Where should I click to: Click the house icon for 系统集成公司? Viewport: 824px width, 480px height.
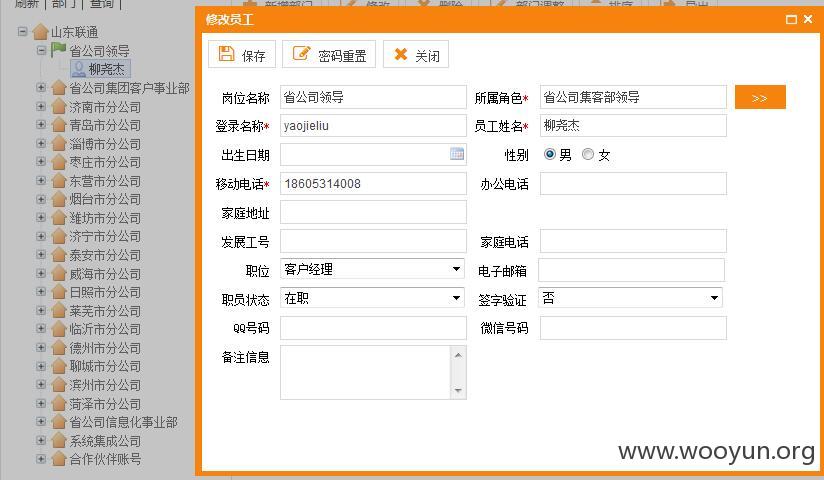[x=59, y=441]
